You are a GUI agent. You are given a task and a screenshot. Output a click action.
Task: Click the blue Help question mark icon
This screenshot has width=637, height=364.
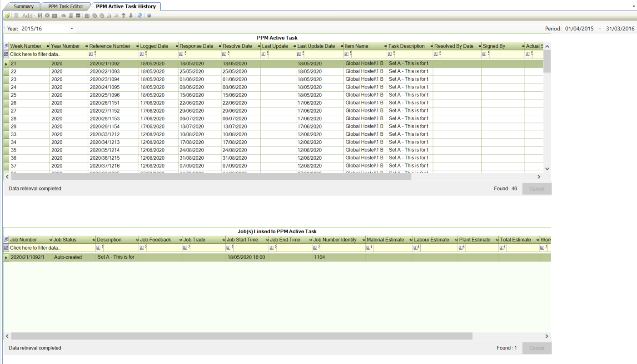(149, 15)
